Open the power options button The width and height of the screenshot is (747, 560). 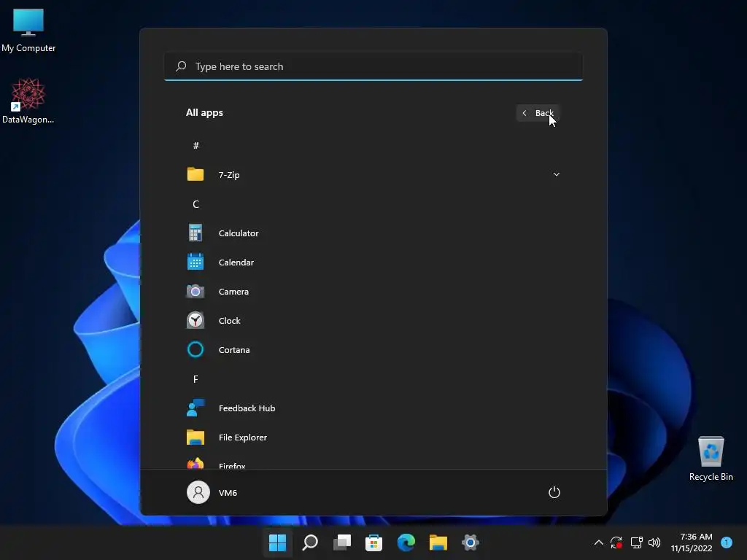tap(554, 492)
